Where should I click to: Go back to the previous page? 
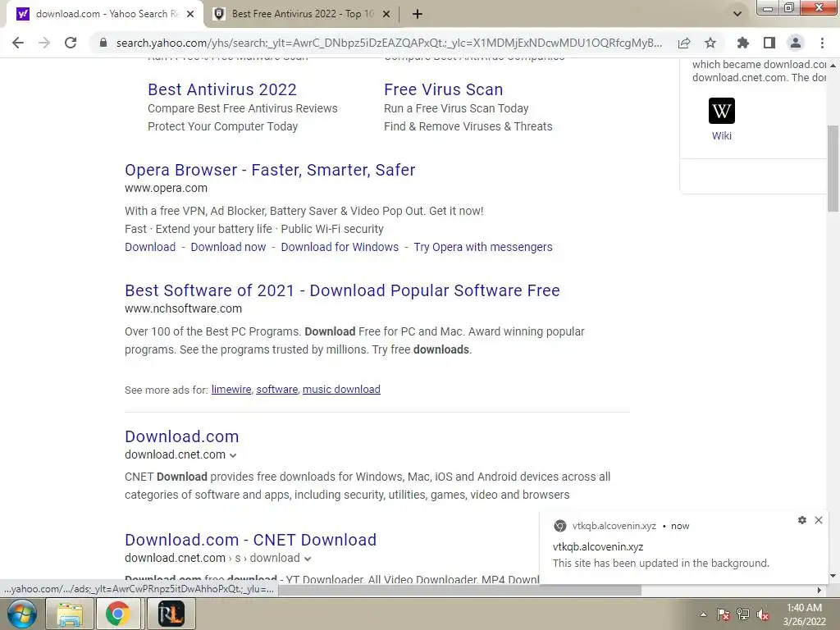(18, 43)
